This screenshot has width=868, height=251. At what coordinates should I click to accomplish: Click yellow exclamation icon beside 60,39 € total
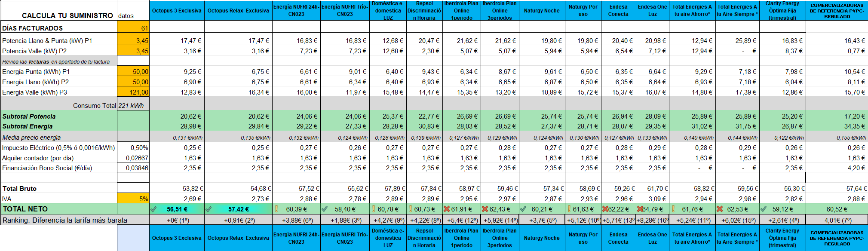point(276,209)
